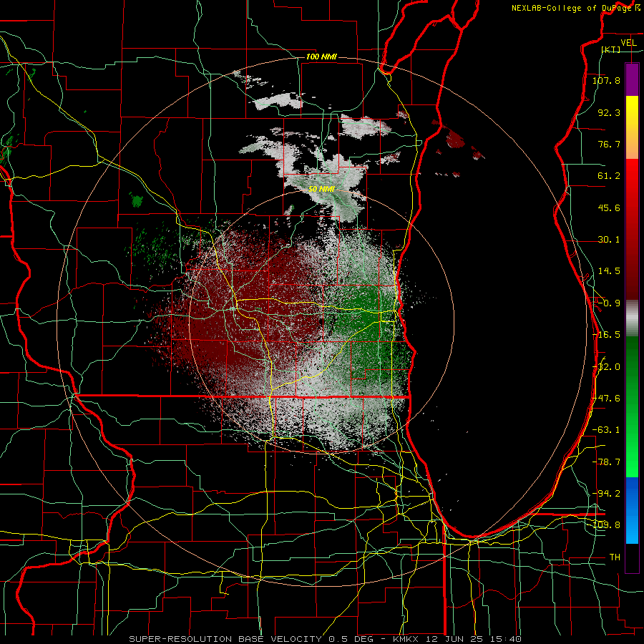Click the 100 NMI range ring label
This screenshot has height=644, width=644.
321,57
